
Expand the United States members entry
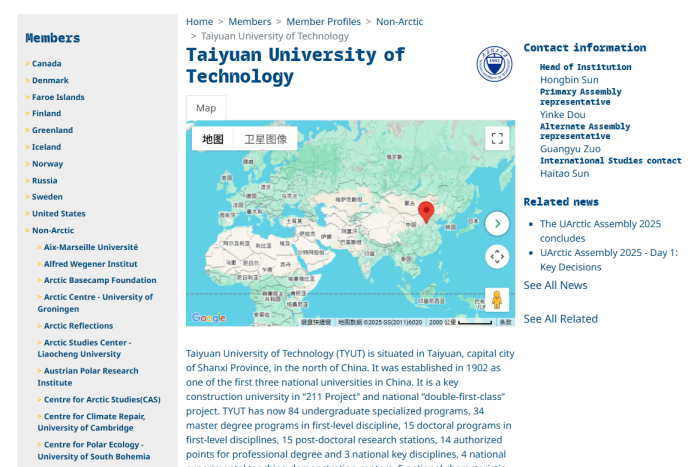pos(58,213)
